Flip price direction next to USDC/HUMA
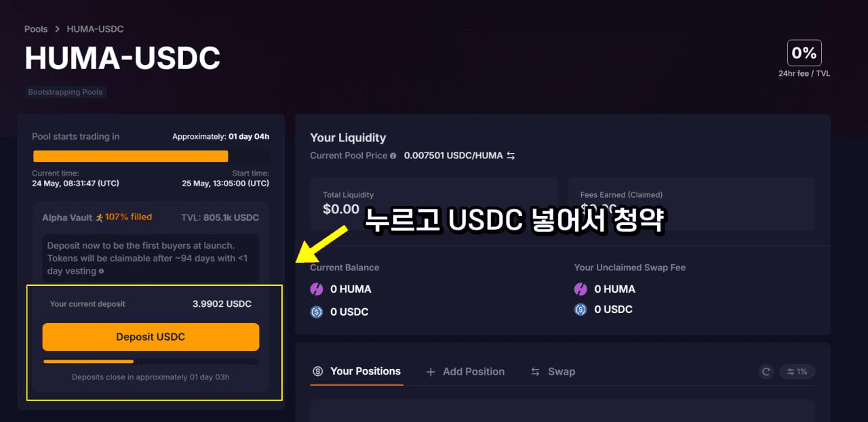The height and width of the screenshot is (422, 868). pos(511,156)
